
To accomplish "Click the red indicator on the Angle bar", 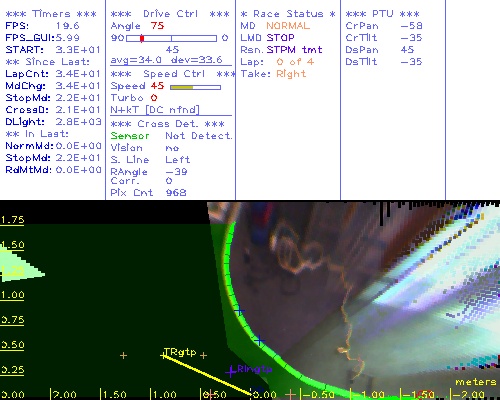I will tap(142, 38).
